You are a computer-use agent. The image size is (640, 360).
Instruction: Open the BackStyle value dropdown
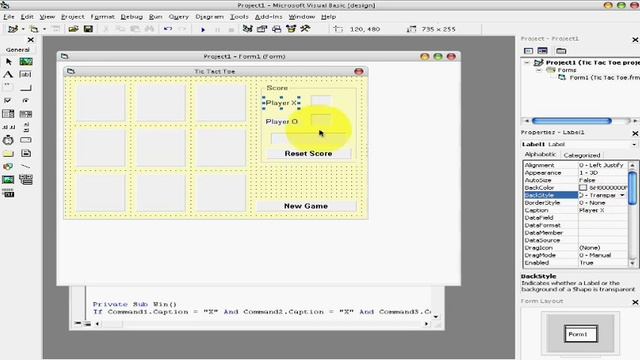coord(622,196)
